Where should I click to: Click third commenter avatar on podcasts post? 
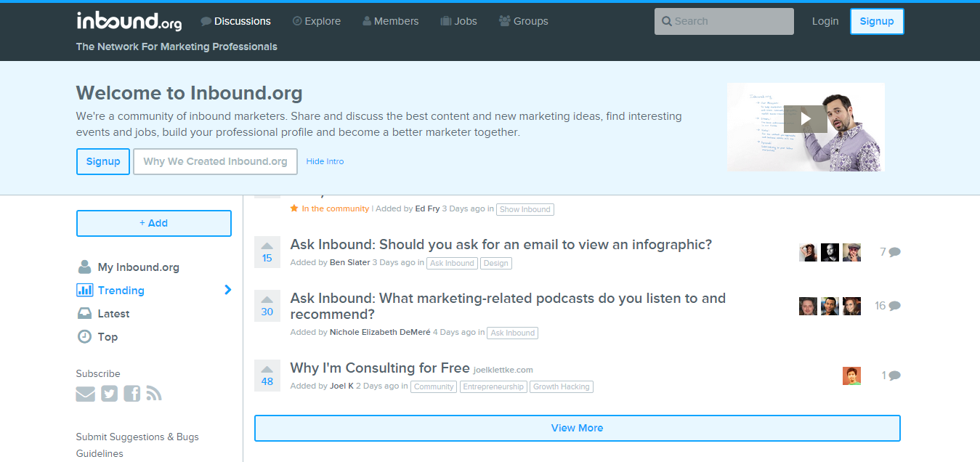pos(851,306)
